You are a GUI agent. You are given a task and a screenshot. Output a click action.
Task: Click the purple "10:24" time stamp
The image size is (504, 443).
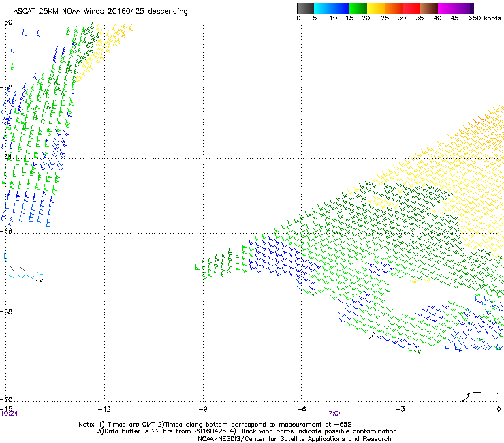(10, 414)
